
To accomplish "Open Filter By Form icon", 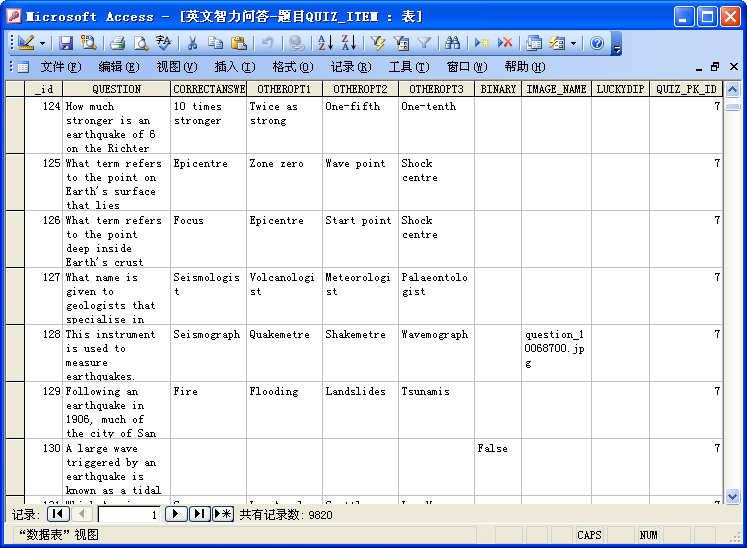I will click(401, 43).
